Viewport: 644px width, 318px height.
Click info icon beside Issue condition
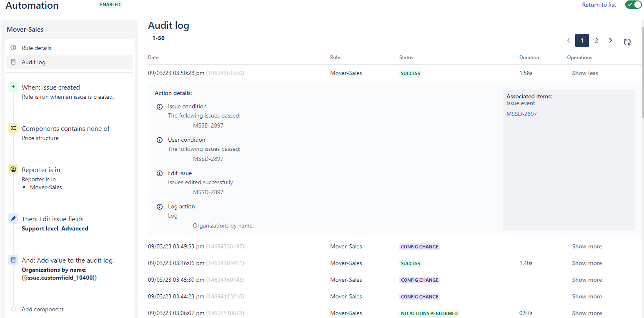tap(159, 107)
